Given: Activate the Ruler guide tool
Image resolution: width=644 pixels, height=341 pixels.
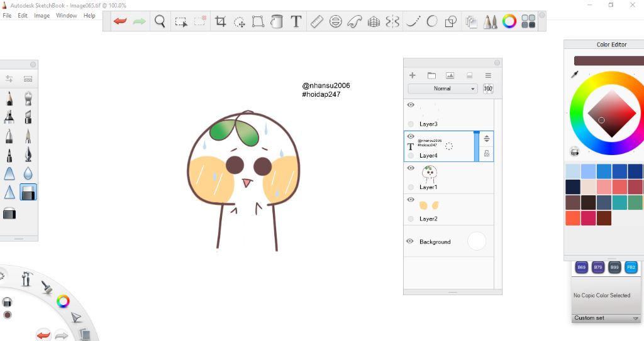Looking at the screenshot, I should [x=316, y=21].
